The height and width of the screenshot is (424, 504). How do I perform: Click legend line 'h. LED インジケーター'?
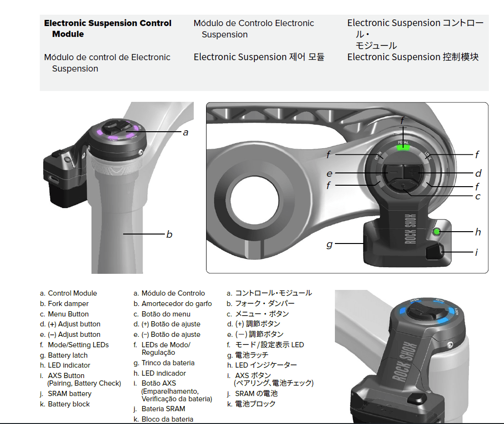click(261, 365)
